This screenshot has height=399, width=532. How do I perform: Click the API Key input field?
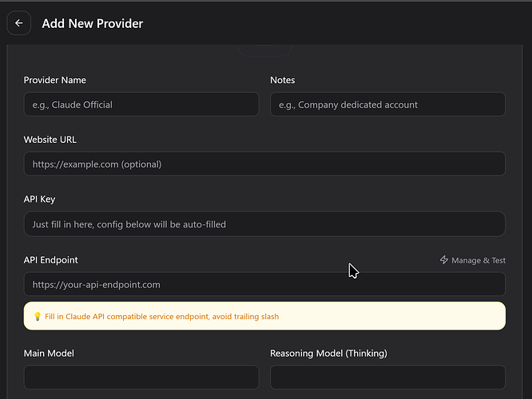[x=264, y=224]
